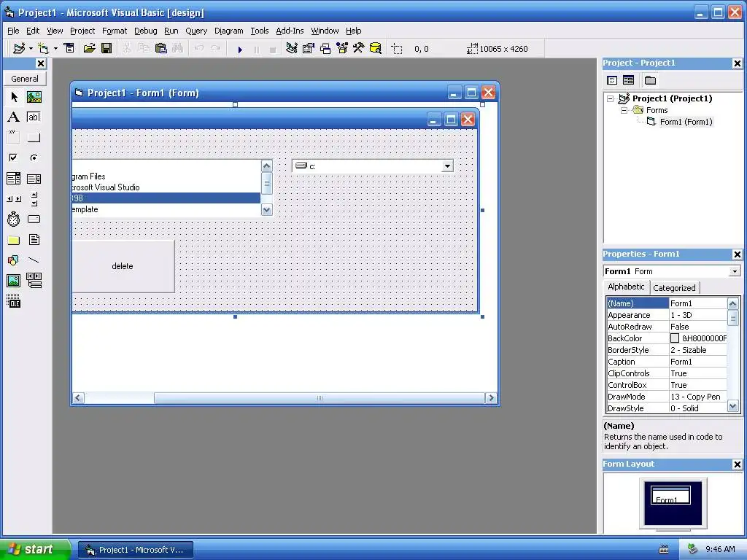Click the delete button on the form
The height and width of the screenshot is (560, 747).
pos(123,266)
